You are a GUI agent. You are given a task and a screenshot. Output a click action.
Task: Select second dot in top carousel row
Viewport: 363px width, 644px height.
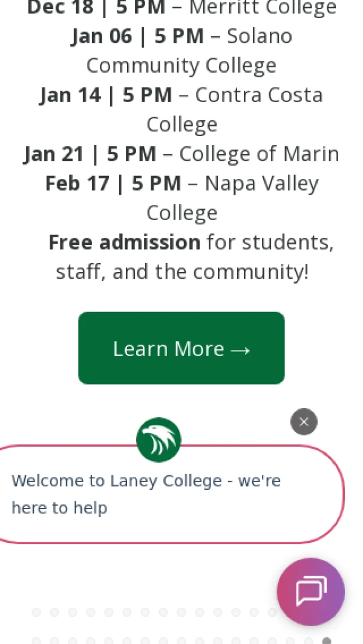(x=54, y=613)
